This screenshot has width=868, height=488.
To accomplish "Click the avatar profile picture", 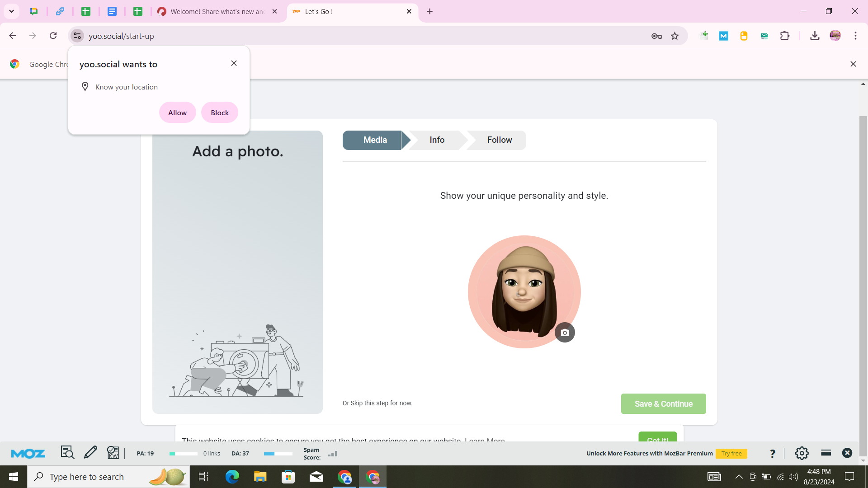I will click(524, 291).
